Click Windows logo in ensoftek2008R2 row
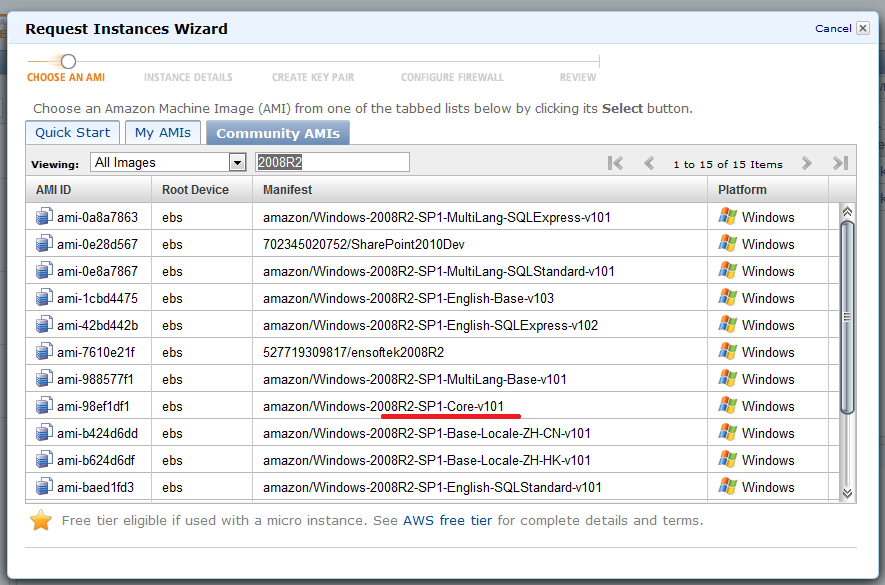Image resolution: width=885 pixels, height=585 pixels. point(728,352)
